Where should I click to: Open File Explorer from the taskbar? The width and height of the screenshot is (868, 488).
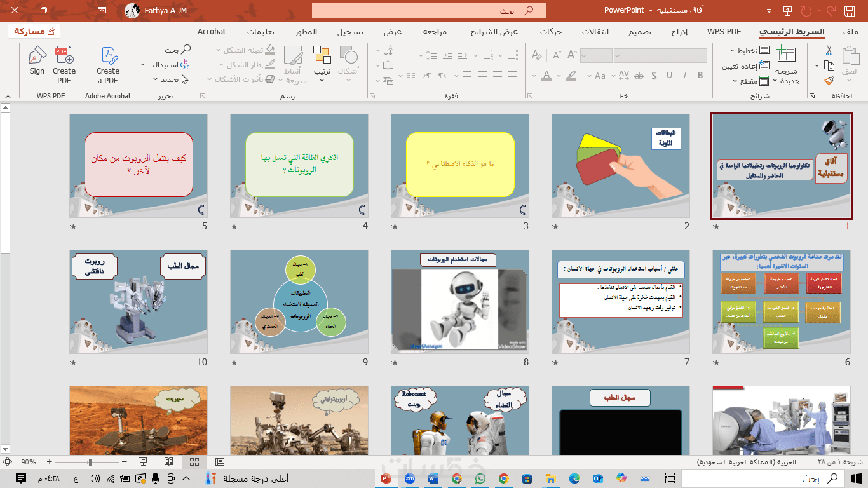[550, 478]
